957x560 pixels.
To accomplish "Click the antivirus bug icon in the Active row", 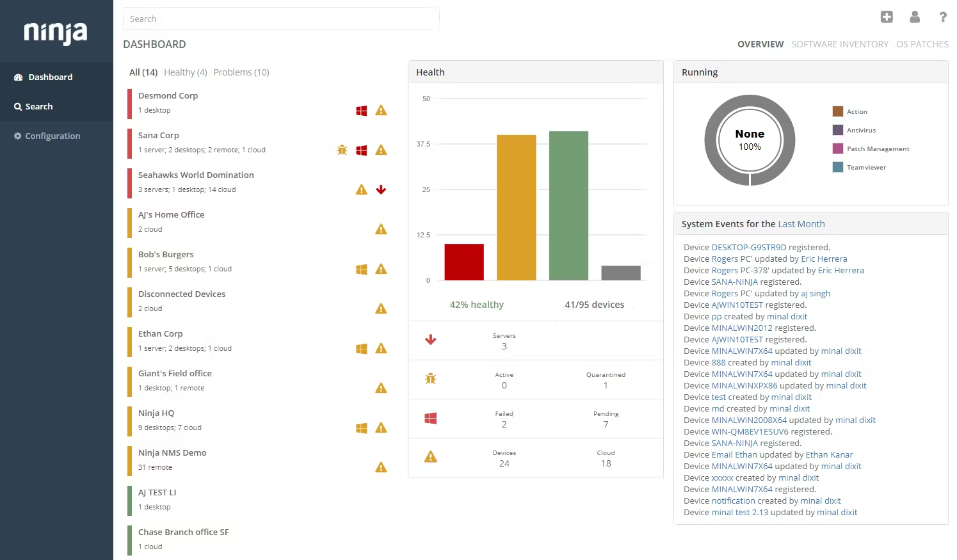I will tap(431, 379).
